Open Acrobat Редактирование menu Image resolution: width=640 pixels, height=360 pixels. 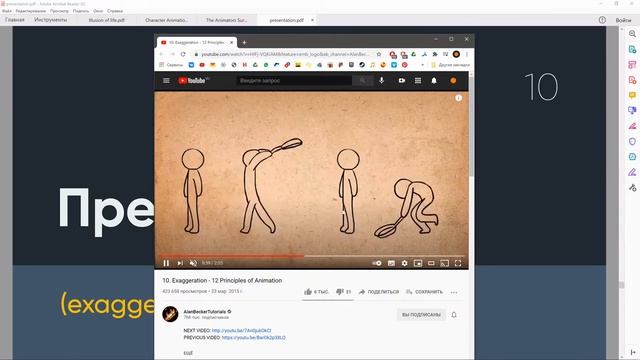coord(31,11)
